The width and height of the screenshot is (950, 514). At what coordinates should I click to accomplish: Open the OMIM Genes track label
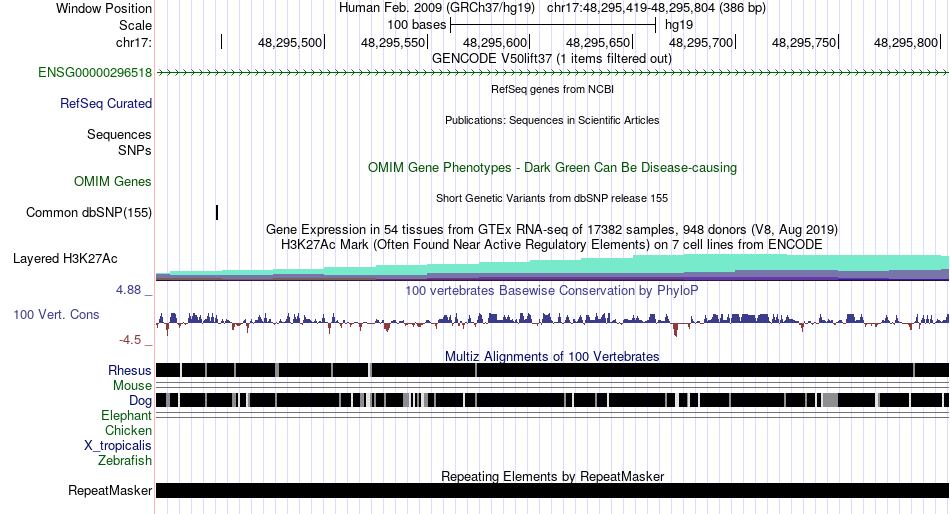click(x=113, y=181)
